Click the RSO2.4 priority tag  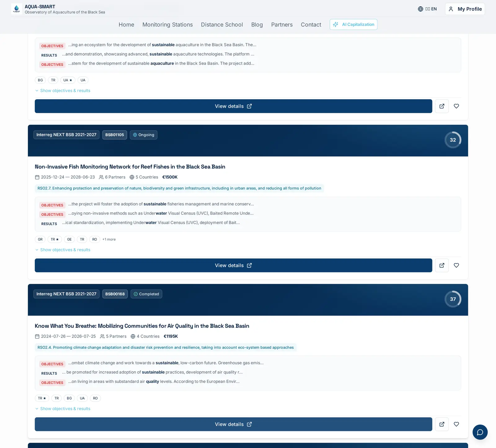[166, 347]
